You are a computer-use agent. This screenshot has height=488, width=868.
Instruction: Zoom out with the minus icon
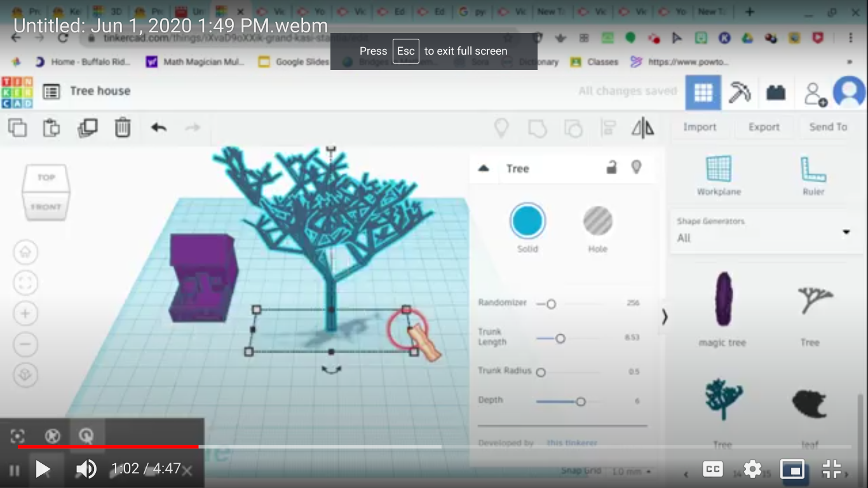(x=25, y=344)
